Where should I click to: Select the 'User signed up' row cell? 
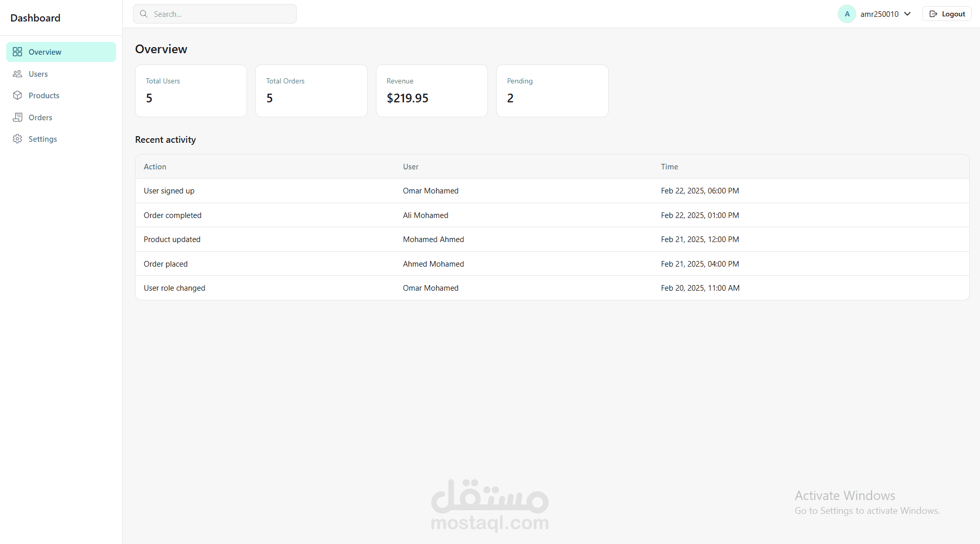point(169,190)
